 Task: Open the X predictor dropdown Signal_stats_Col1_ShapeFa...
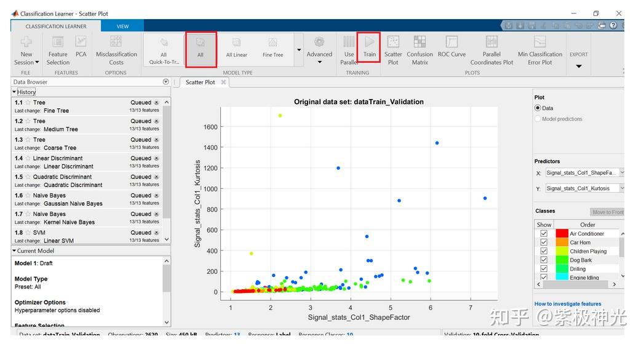click(584, 173)
